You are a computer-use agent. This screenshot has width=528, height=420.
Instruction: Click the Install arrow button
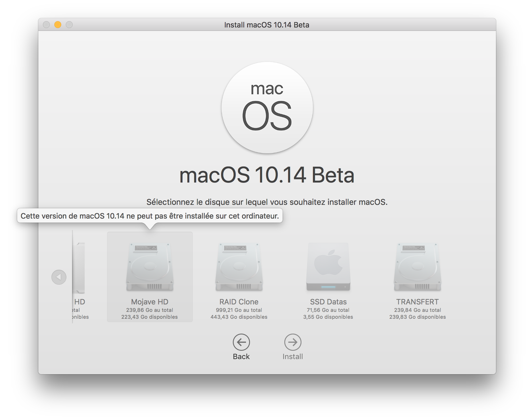point(293,342)
